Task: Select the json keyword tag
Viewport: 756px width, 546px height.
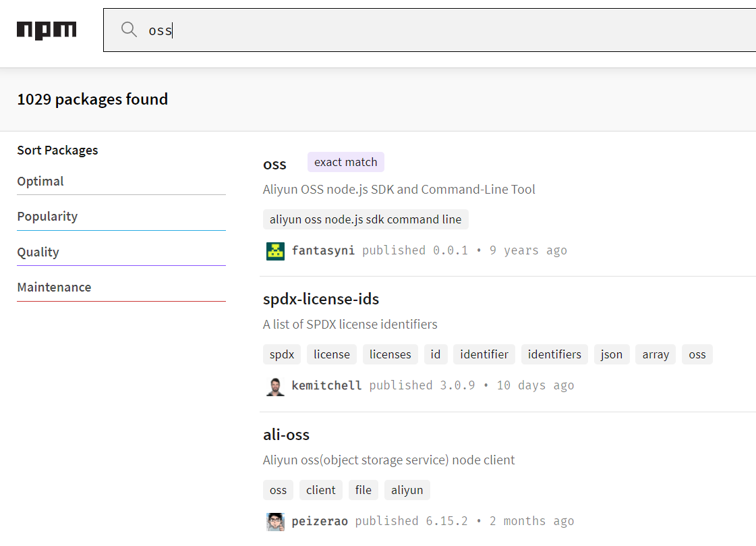Action: pyautogui.click(x=612, y=354)
